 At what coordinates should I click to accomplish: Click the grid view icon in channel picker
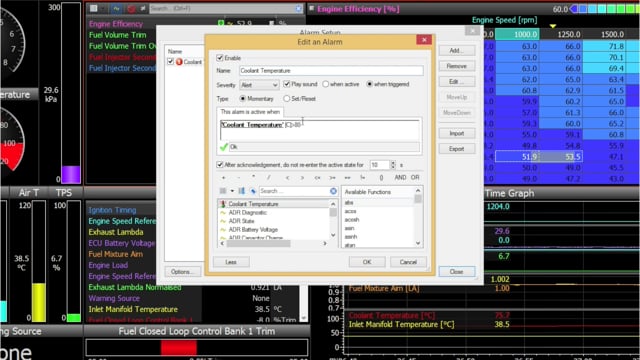(223, 191)
